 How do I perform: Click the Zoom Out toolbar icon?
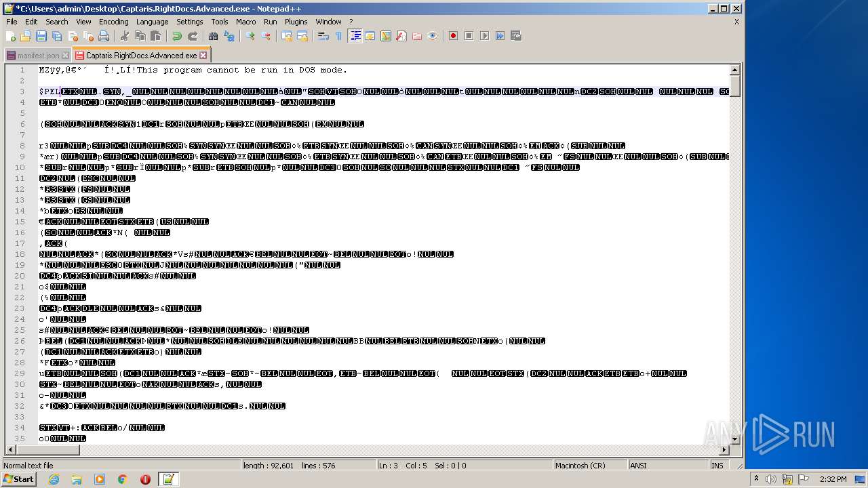pos(265,36)
